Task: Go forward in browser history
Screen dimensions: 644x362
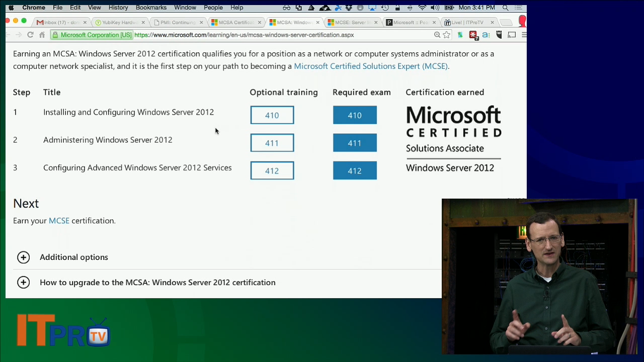Action: click(19, 35)
